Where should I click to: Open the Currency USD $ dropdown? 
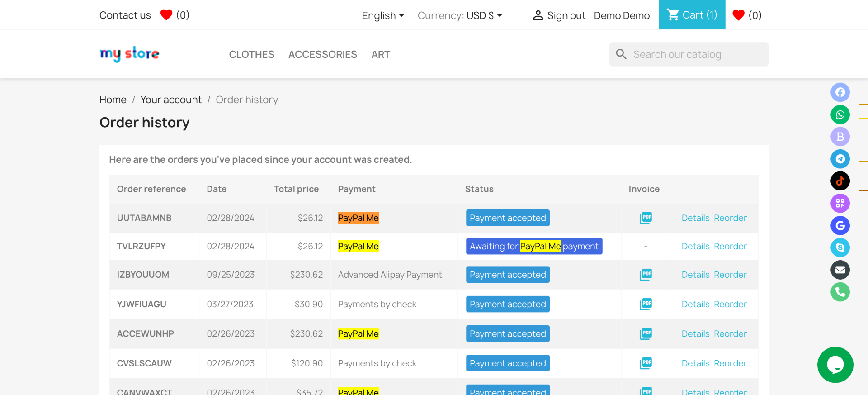[x=460, y=15]
